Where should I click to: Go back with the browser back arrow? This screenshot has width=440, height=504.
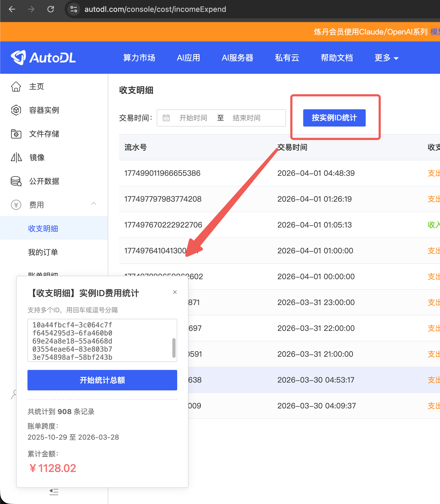(x=12, y=9)
